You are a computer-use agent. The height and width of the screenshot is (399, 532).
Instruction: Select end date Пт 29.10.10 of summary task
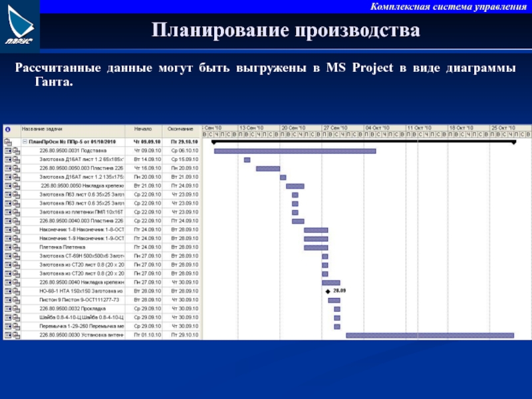[x=185, y=142]
